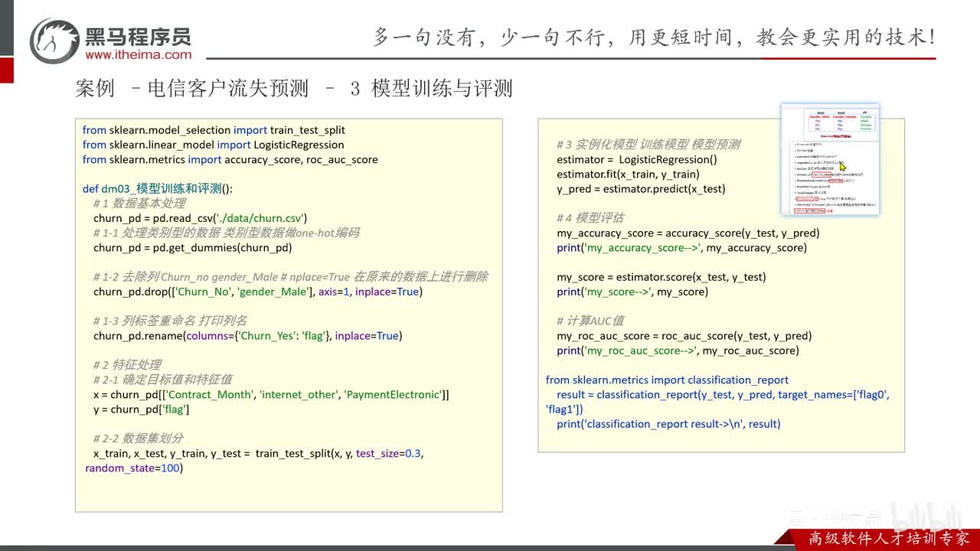The width and height of the screenshot is (980, 551).
Task: Open the www.itheima.com link
Action: click(139, 54)
